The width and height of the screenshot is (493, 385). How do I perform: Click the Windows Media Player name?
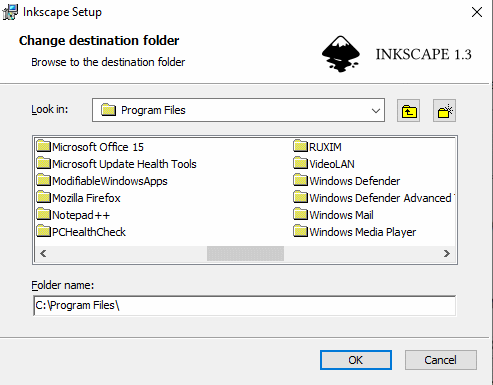(363, 232)
